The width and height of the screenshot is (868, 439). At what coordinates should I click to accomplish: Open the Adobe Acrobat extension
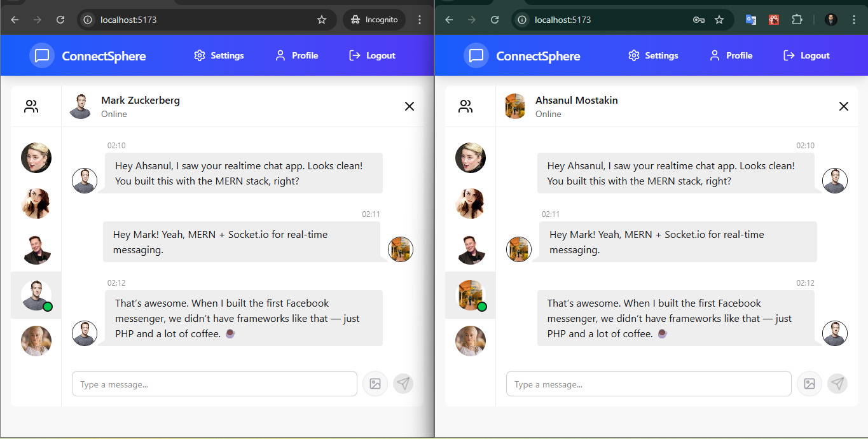[x=774, y=20]
